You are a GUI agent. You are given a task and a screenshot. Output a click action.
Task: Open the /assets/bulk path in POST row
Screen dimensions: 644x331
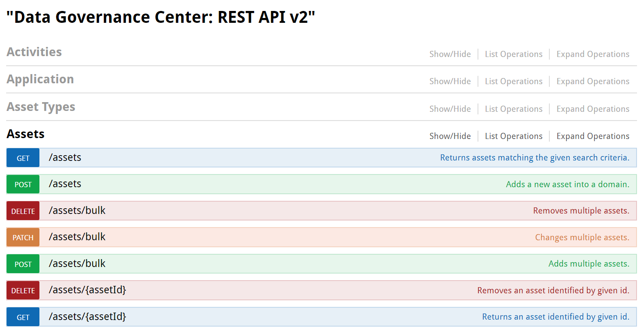77,263
